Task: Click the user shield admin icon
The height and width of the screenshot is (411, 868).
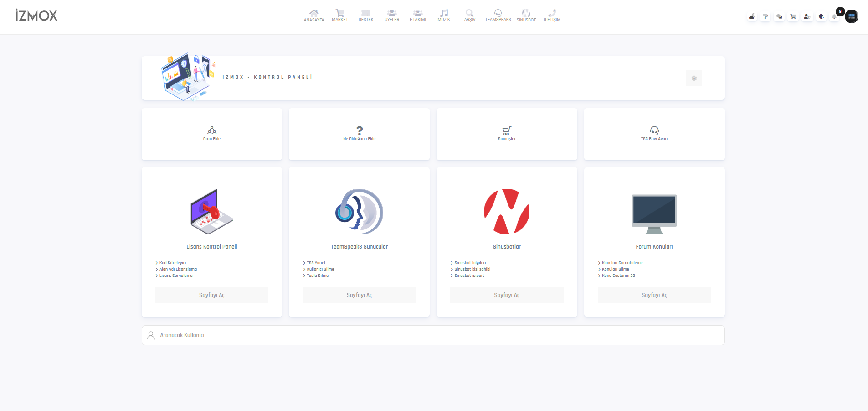Action: point(807,16)
